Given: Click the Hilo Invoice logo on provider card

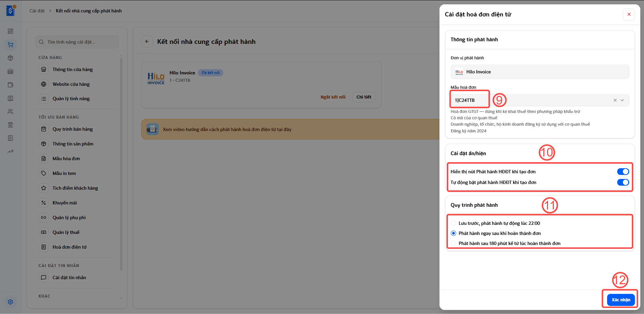Looking at the screenshot, I should pyautogui.click(x=156, y=78).
